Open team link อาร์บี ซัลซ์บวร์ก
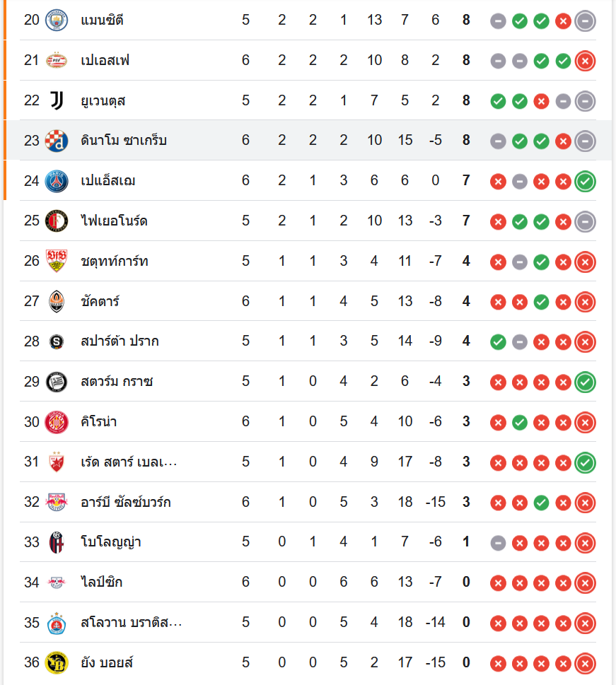Viewport: 616px width, 685px height. (x=125, y=503)
